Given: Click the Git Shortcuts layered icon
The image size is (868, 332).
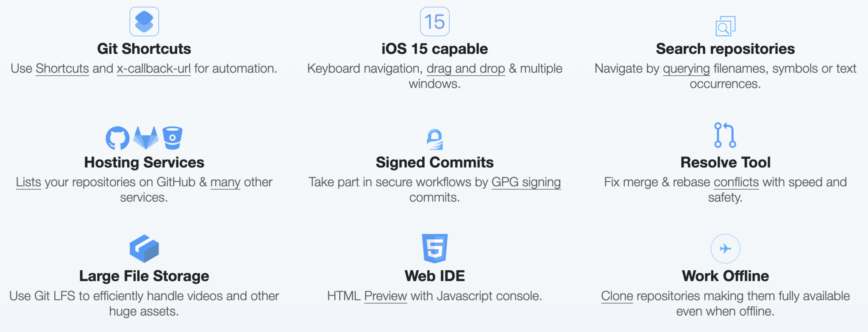Looking at the screenshot, I should [144, 22].
